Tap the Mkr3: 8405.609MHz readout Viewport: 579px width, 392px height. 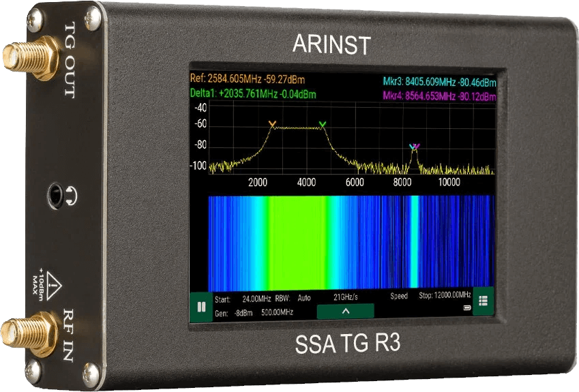(x=439, y=82)
